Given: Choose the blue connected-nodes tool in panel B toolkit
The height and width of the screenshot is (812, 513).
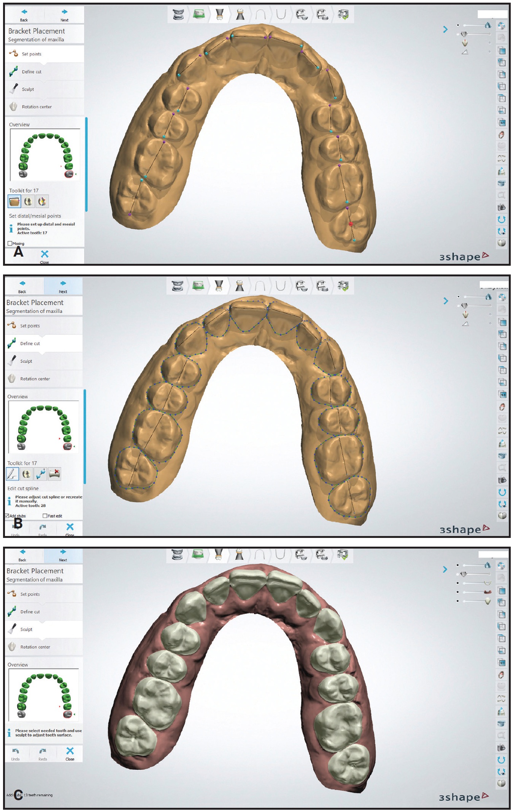Looking at the screenshot, I should coord(41,474).
